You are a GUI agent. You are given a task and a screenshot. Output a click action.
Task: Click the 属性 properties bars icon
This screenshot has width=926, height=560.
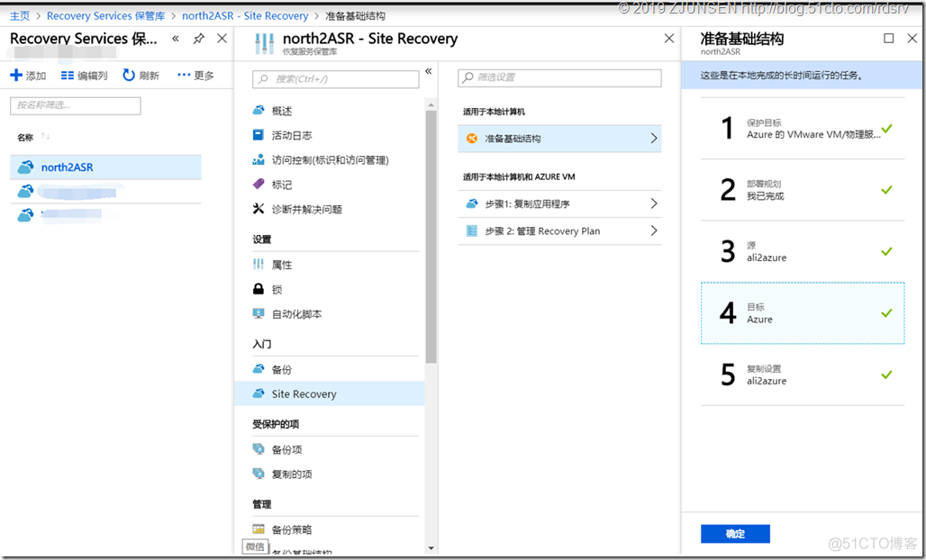(x=259, y=264)
